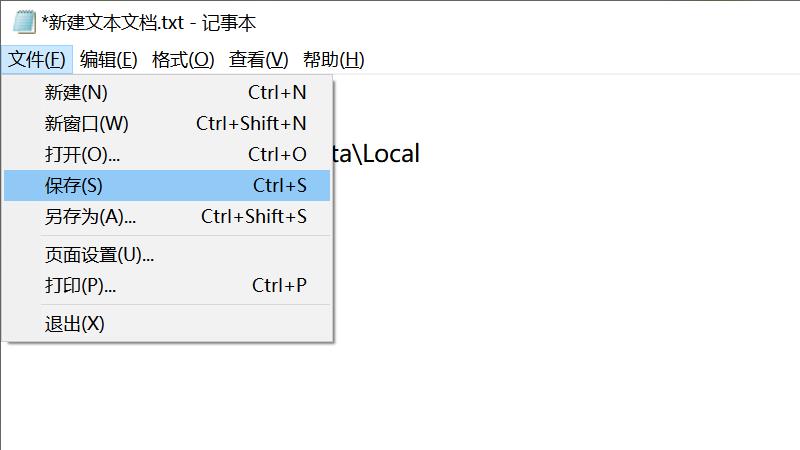
Task: Choose 新窗口(W) from the File menu
Action: [86, 124]
